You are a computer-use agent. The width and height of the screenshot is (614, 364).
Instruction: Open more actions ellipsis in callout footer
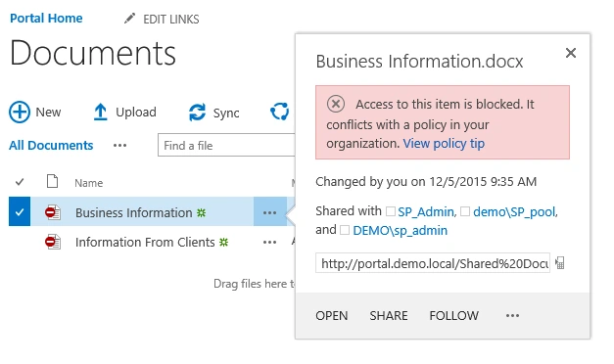pos(512,315)
